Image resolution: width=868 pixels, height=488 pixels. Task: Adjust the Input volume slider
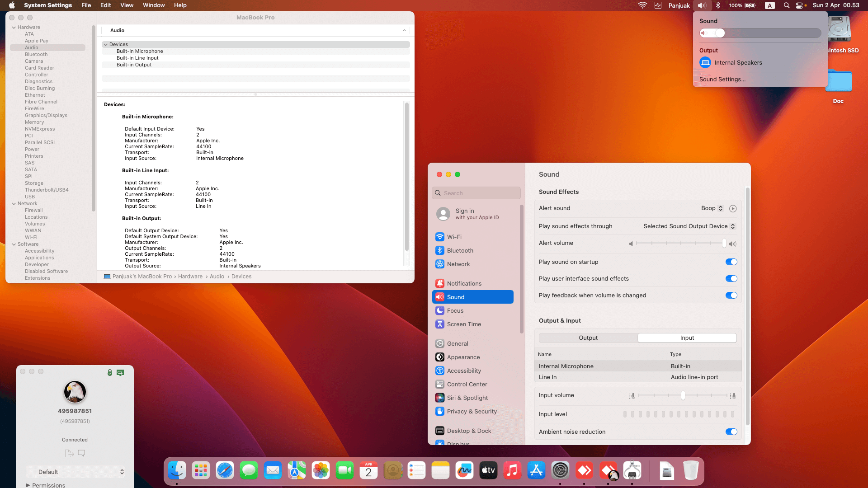[x=683, y=396]
